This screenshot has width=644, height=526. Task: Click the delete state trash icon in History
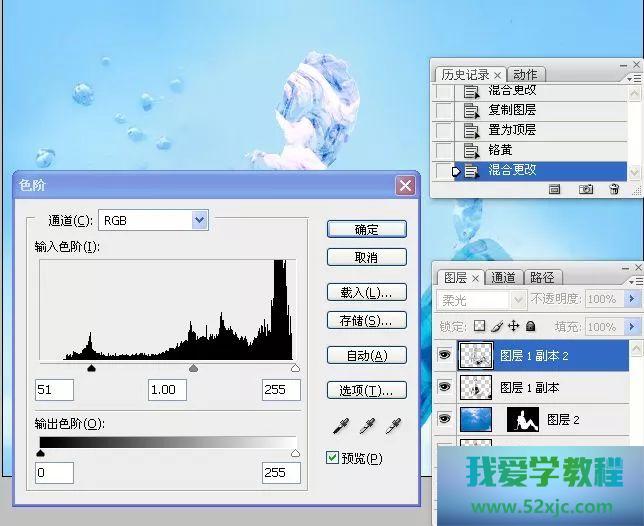[614, 189]
